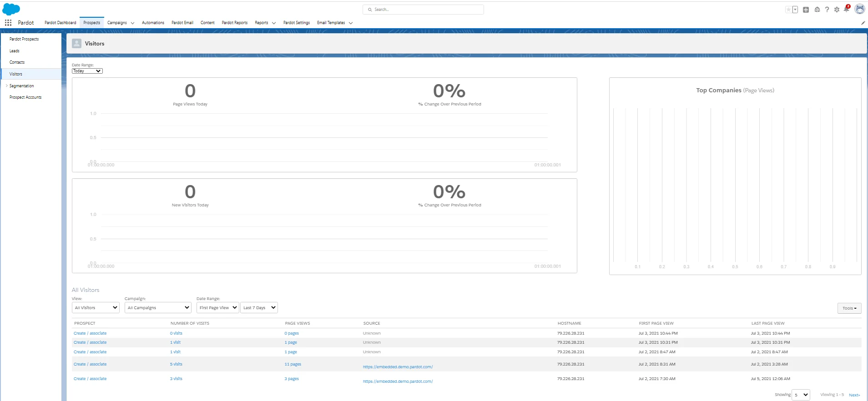Click the Salesforce cloud logo
Screen dimensions: 868x401
[x=11, y=9]
